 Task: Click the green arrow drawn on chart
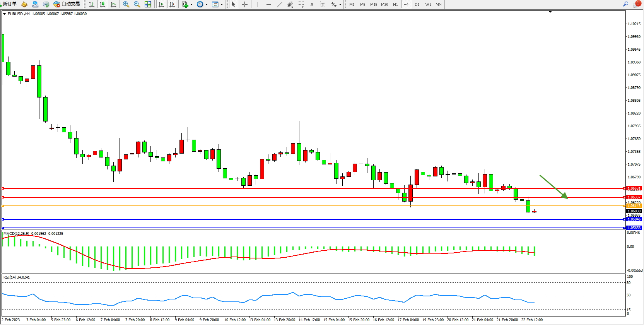pyautogui.click(x=553, y=187)
